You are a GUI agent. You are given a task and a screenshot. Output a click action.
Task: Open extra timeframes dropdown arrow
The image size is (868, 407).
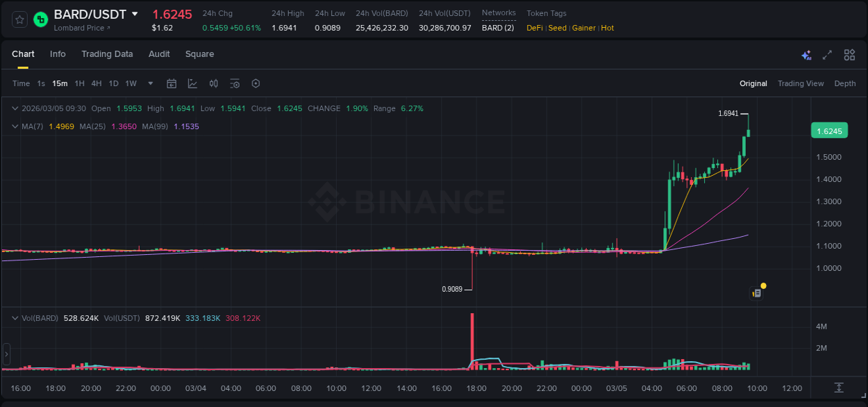[x=150, y=83]
